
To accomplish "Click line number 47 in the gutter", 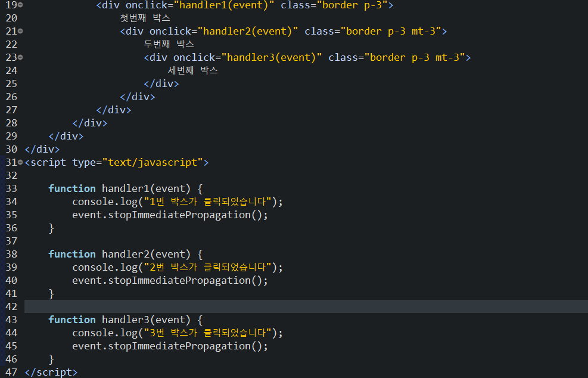I will pyautogui.click(x=11, y=372).
